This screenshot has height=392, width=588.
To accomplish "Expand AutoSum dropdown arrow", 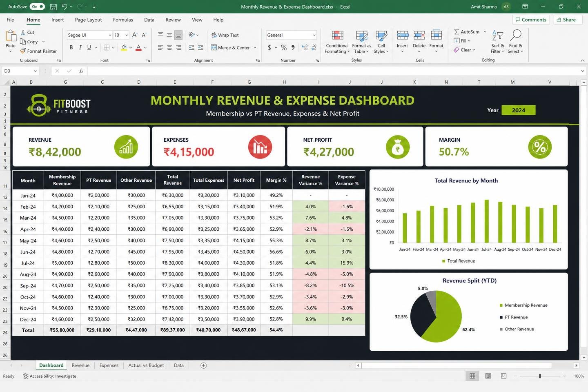I will pyautogui.click(x=485, y=32).
